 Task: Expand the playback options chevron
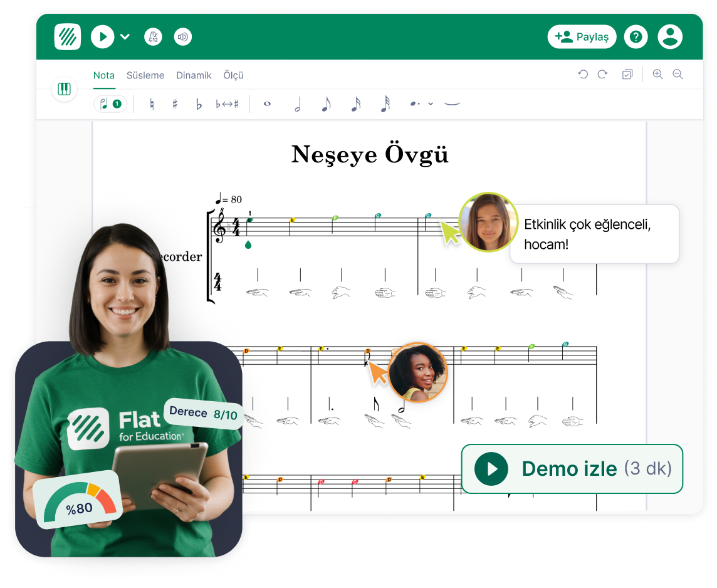(x=125, y=37)
